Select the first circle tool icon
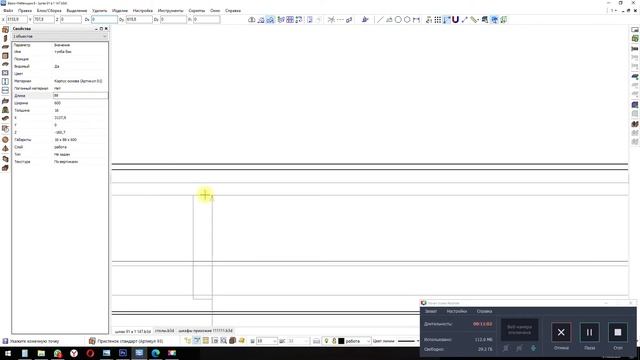Viewport: 640px width, 360px height. (x=398, y=20)
